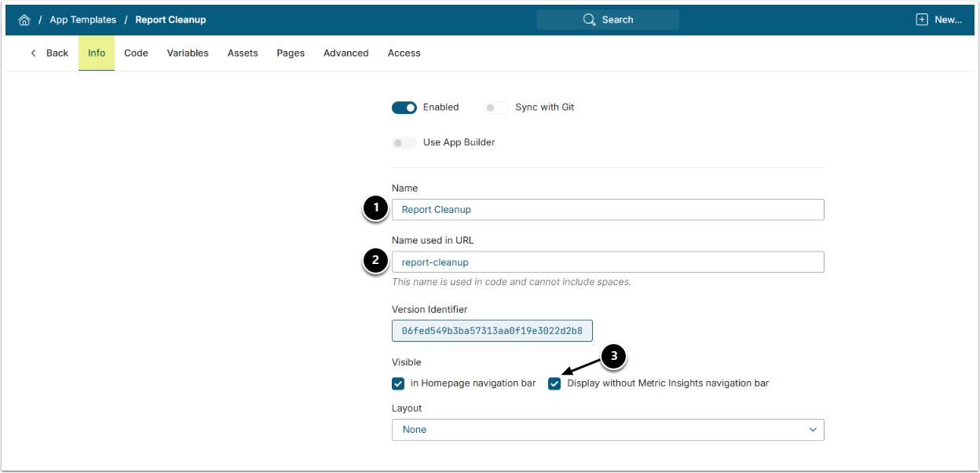Open App Templates breadcrumb link
The width and height of the screenshot is (980, 473).
point(82,20)
